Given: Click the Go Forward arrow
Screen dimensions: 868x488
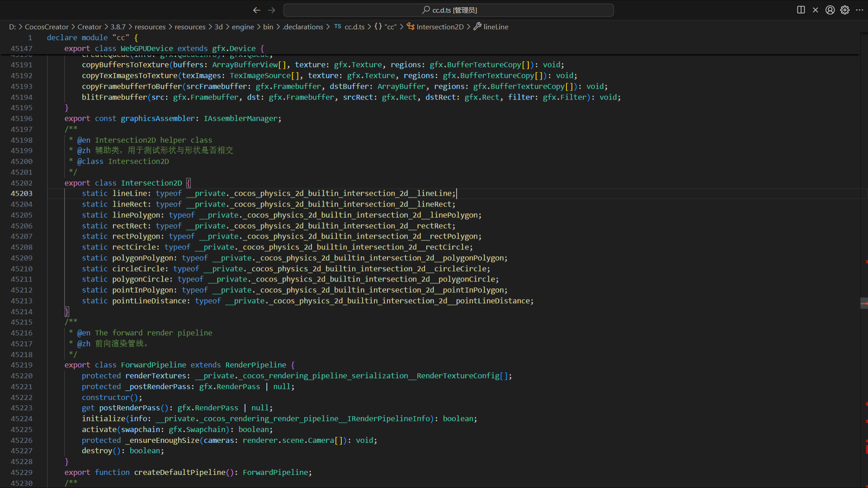Looking at the screenshot, I should pos(271,10).
